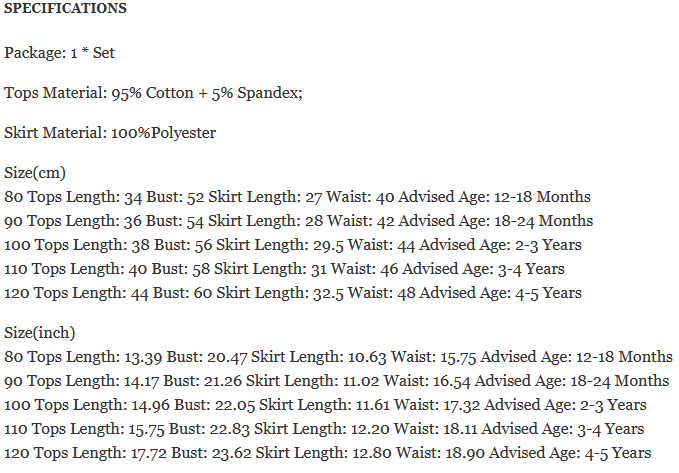This screenshot has height=473, width=679.
Task: Select the cm row with Bust: 58
Action: pos(284,269)
